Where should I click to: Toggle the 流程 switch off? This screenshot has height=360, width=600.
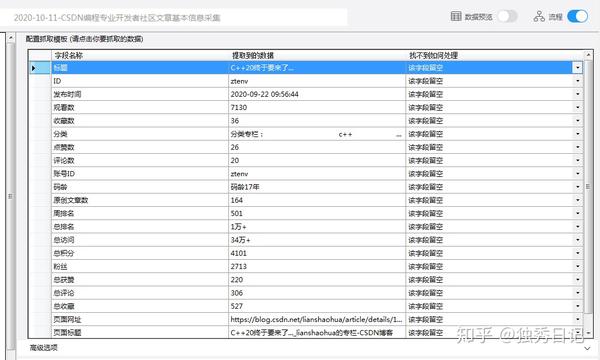tap(577, 16)
